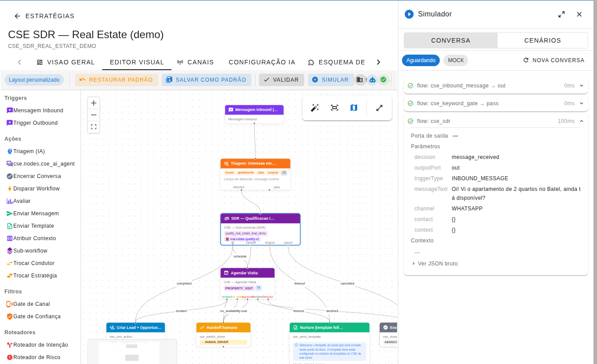Screen dimensions: 597x364
Task: Click the canvas fit view square icon
Action: pos(94,127)
